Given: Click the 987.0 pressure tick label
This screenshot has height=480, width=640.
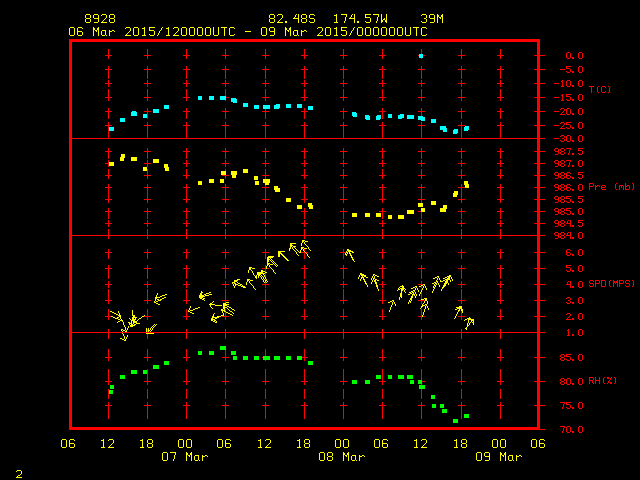Looking at the screenshot, I should coord(569,164).
